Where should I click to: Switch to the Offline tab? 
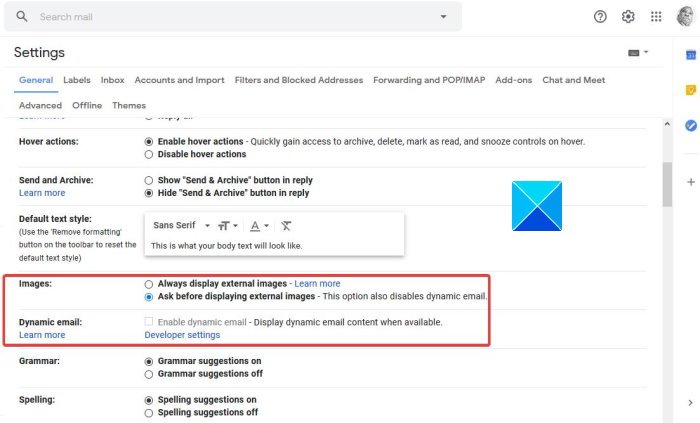coord(87,105)
